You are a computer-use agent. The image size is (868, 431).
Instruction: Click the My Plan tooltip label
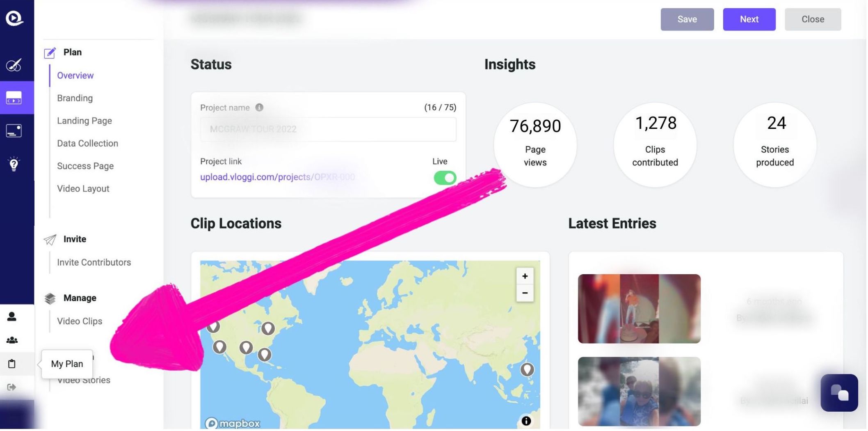pyautogui.click(x=67, y=364)
